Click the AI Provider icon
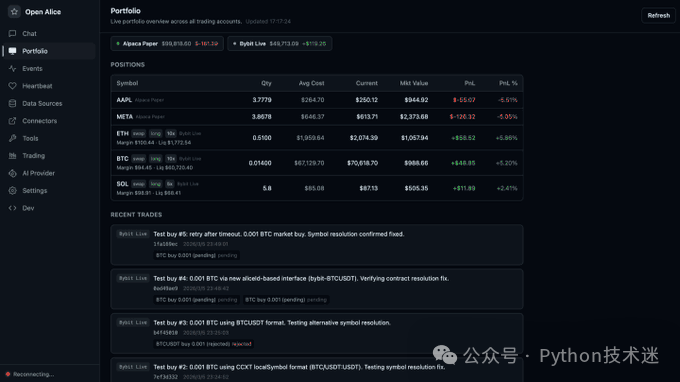The height and width of the screenshot is (382, 680). (13, 173)
